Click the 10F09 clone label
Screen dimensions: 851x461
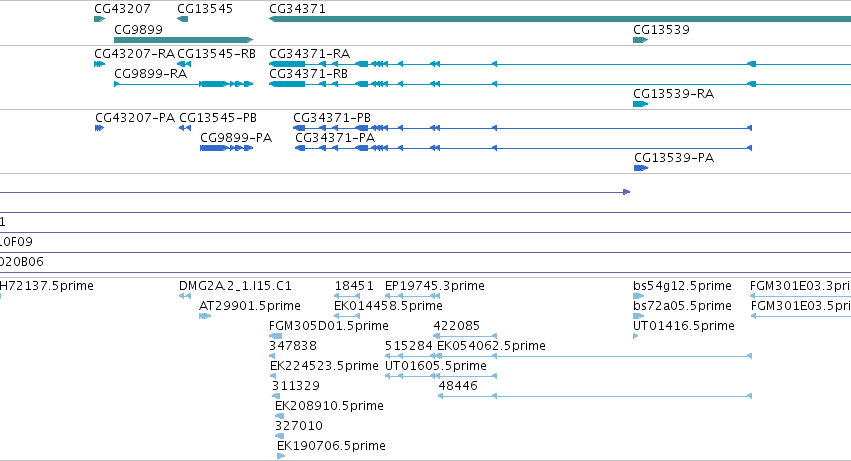(x=16, y=242)
